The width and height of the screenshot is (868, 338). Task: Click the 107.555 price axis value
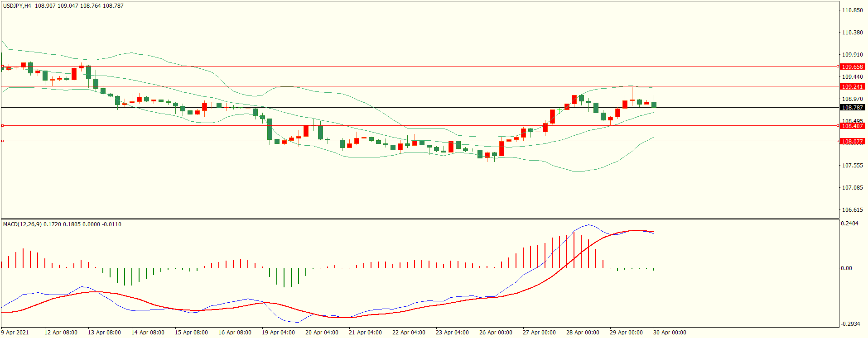tap(852, 166)
